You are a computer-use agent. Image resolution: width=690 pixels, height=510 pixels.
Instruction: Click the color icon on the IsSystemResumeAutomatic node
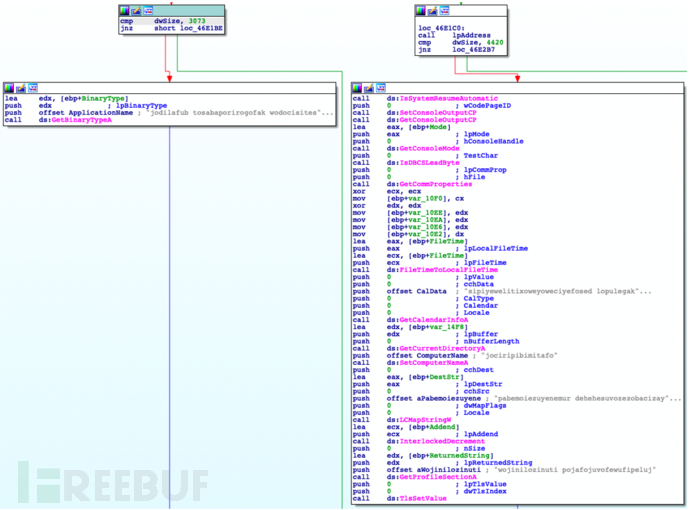pos(358,88)
